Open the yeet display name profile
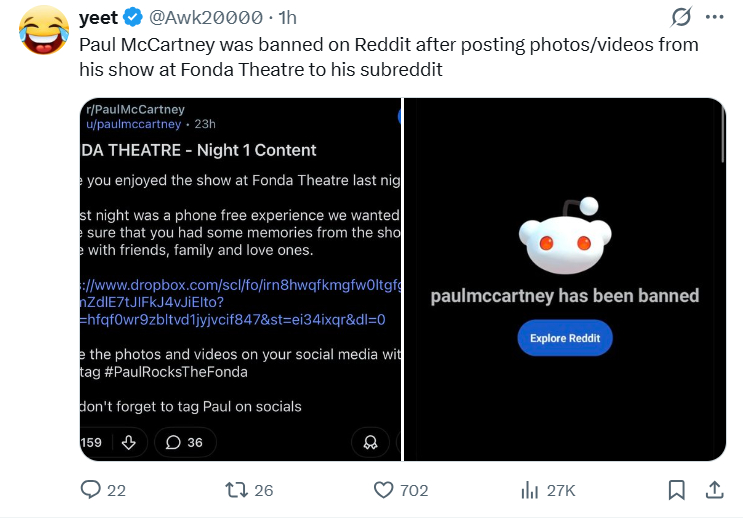Image resolution: width=743 pixels, height=519 pixels. [x=99, y=18]
